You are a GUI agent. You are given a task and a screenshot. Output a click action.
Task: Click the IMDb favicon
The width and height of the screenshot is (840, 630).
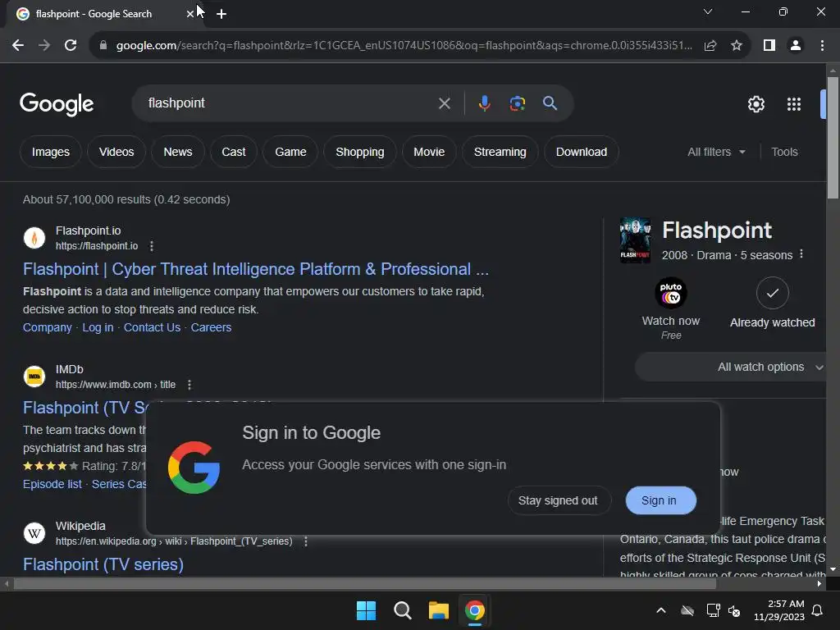34,376
